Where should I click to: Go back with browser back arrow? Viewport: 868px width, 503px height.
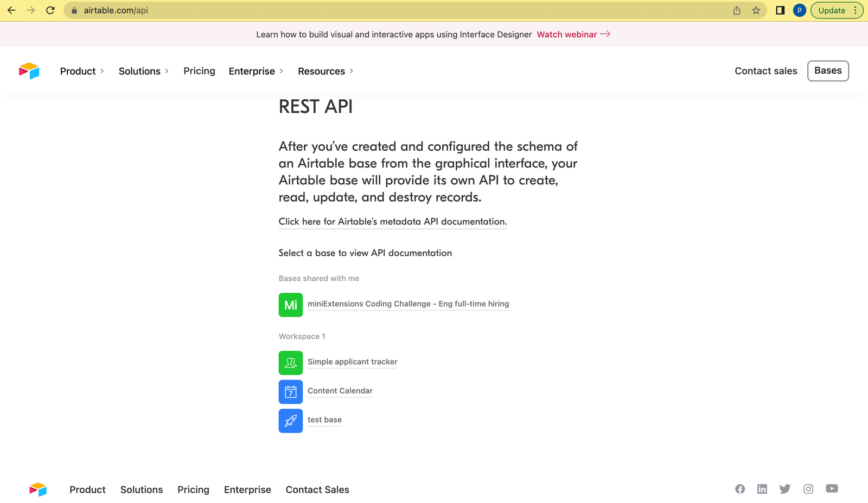click(11, 10)
